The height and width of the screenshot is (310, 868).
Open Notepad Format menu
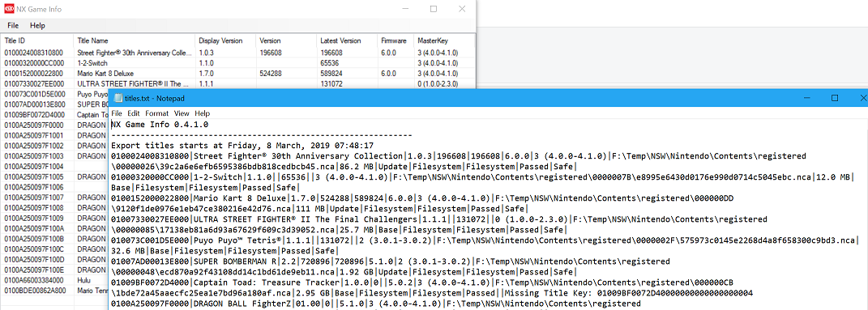coord(156,113)
